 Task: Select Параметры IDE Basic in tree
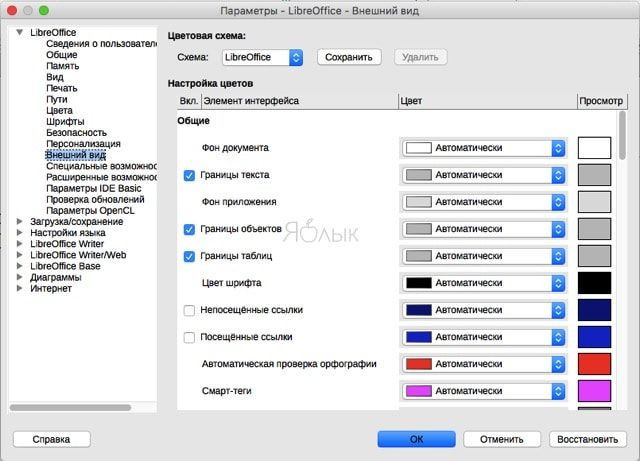click(93, 188)
